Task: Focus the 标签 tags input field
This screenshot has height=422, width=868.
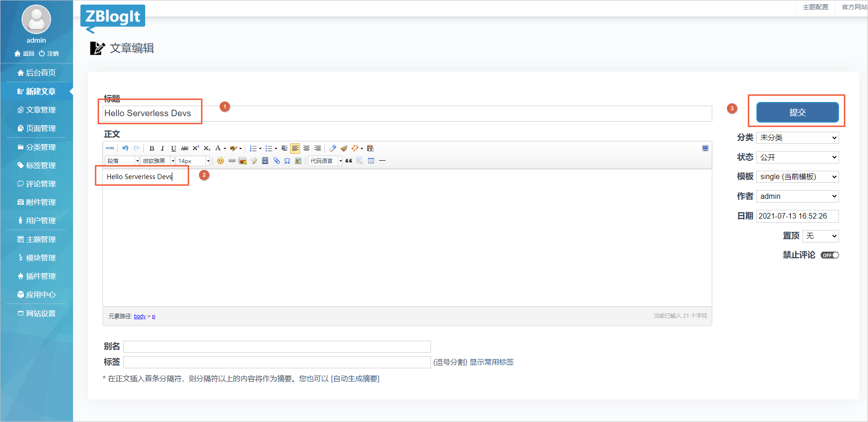Action: pos(277,362)
